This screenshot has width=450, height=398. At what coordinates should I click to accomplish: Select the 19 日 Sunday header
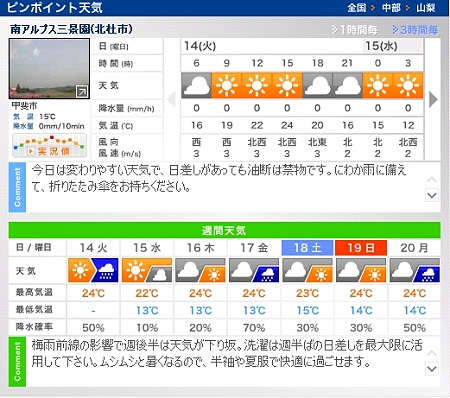pos(361,248)
